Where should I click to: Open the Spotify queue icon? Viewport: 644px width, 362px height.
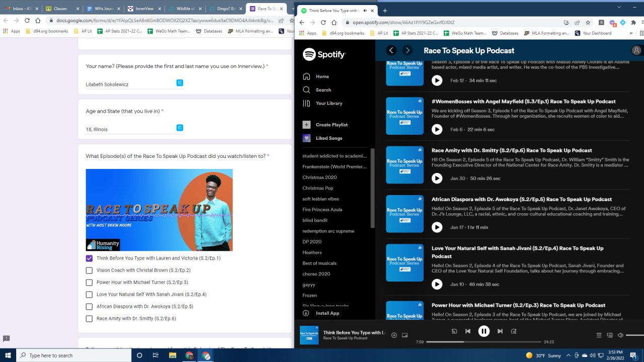tap(599, 335)
